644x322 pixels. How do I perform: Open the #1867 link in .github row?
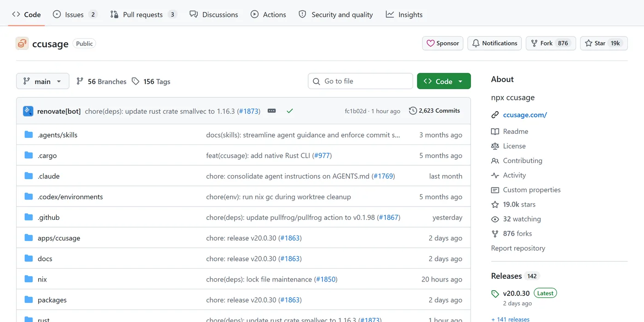pyautogui.click(x=389, y=218)
